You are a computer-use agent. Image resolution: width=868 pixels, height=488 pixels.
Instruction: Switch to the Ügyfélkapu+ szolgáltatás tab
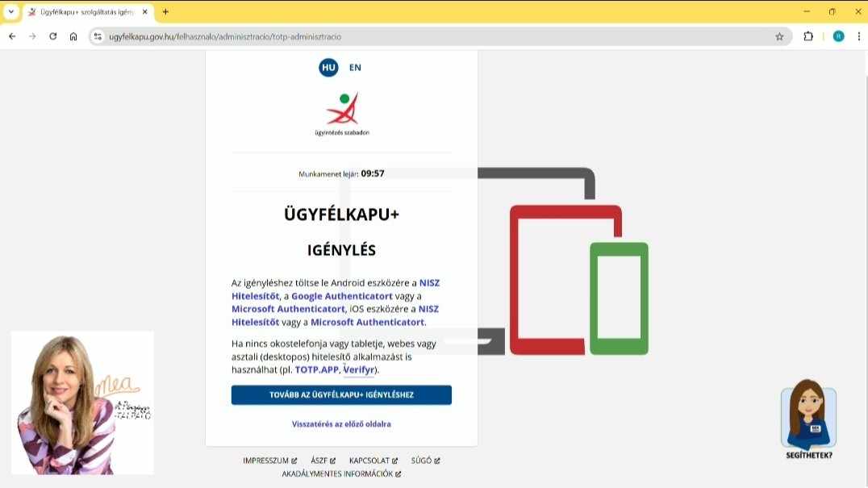pyautogui.click(x=89, y=11)
